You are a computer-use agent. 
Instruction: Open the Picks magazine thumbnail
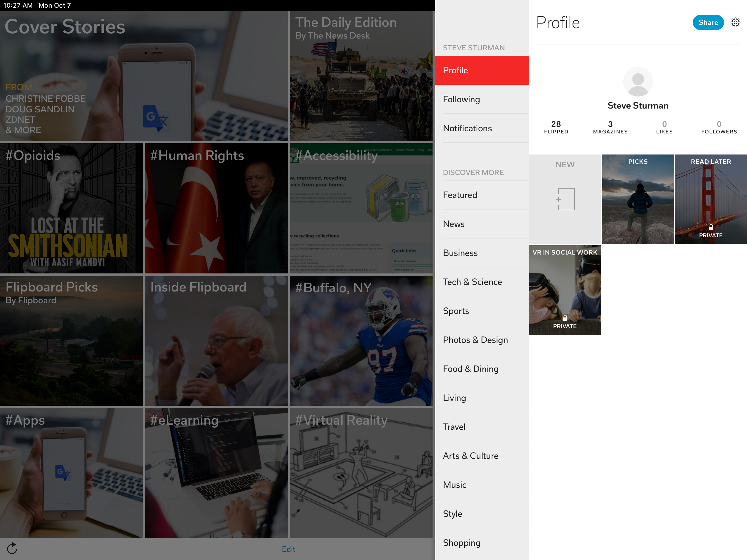click(x=638, y=199)
